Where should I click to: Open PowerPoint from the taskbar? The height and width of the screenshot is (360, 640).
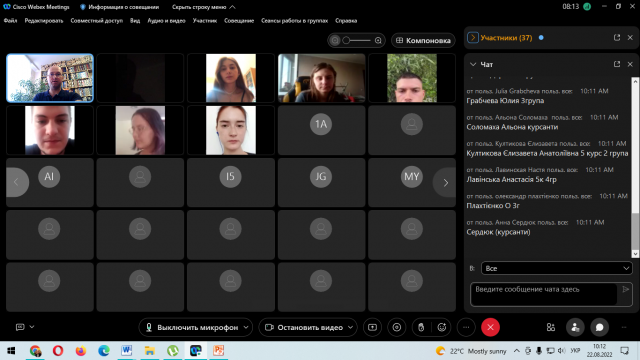[218, 351]
